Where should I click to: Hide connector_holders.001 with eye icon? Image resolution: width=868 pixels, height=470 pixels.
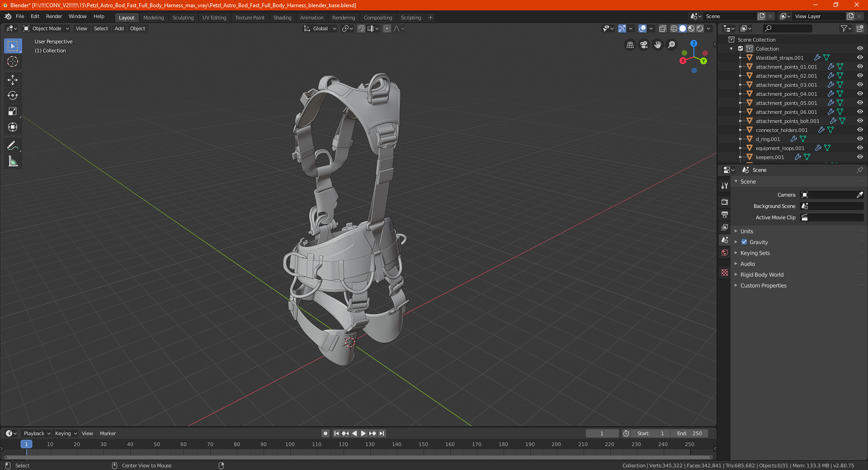tap(860, 130)
